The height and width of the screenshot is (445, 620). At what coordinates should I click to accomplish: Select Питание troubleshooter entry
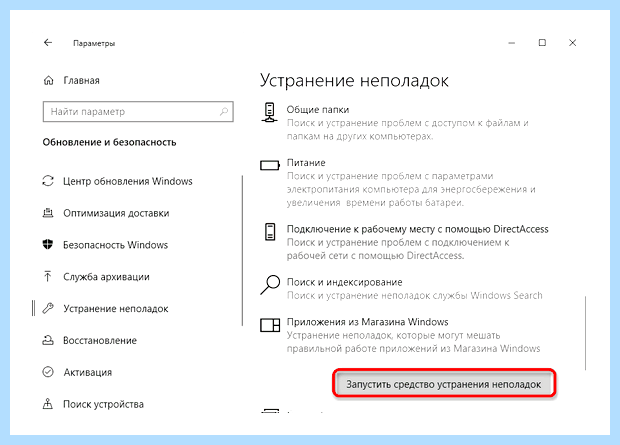point(398,182)
